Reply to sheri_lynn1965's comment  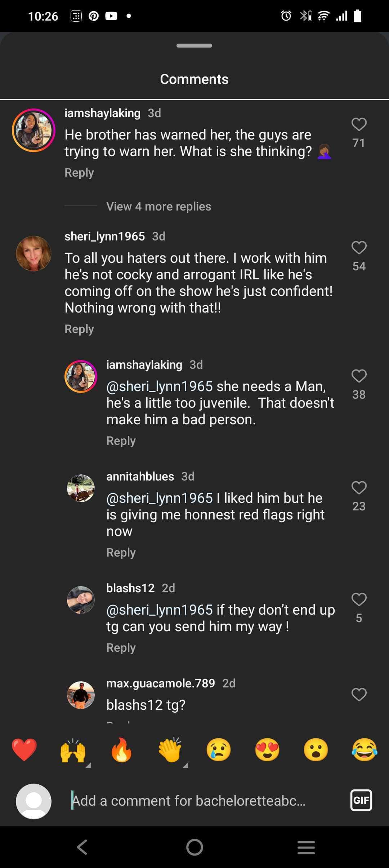point(79,329)
